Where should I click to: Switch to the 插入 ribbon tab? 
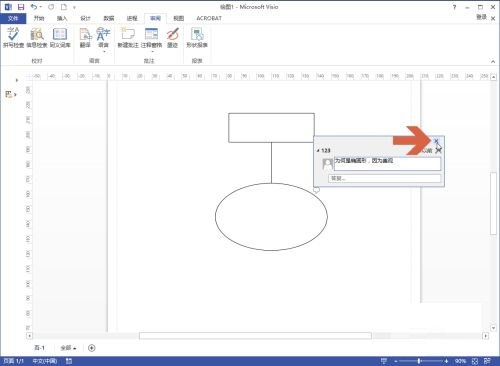[x=62, y=18]
